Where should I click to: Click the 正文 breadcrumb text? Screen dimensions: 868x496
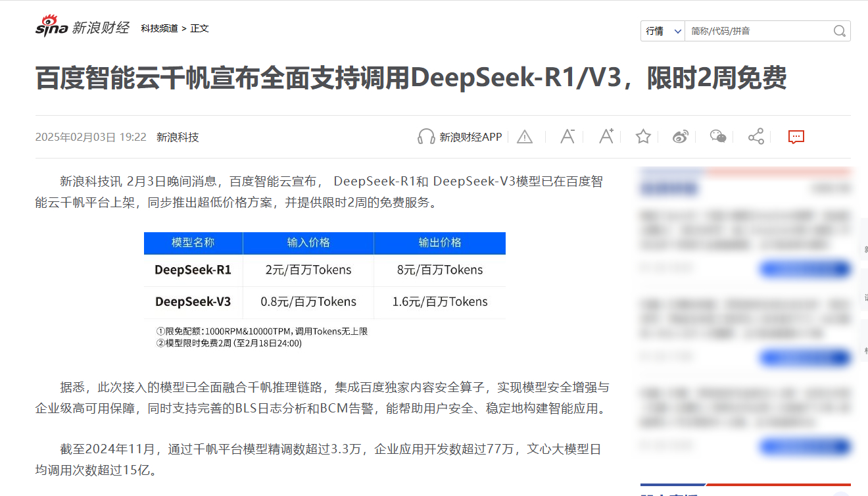pyautogui.click(x=199, y=28)
